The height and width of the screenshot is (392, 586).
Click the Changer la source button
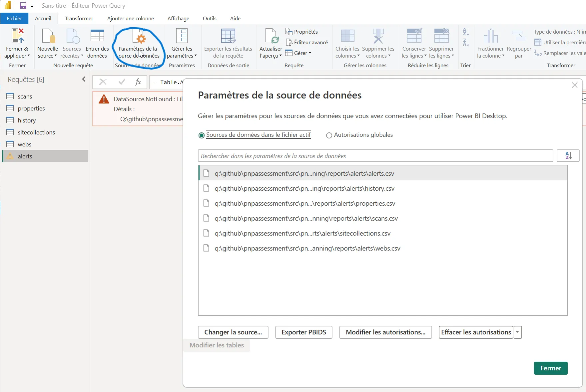[233, 332]
